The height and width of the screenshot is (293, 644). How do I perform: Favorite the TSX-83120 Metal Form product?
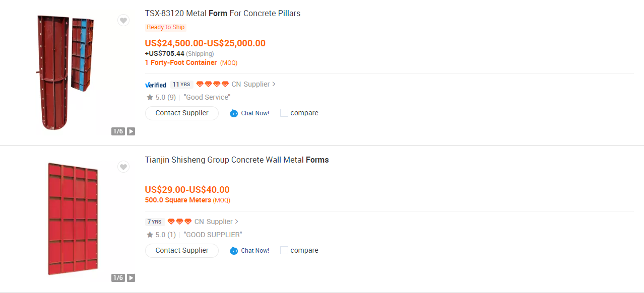coord(123,20)
